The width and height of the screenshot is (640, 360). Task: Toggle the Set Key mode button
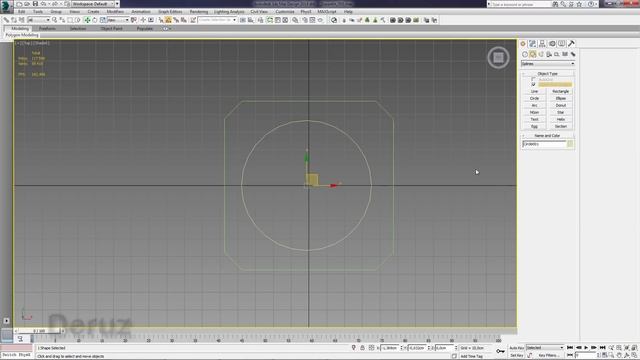click(x=516, y=356)
